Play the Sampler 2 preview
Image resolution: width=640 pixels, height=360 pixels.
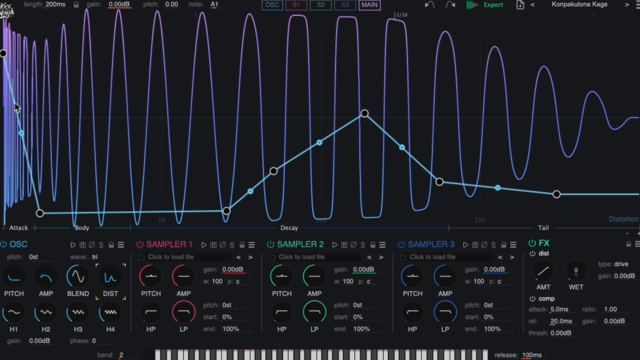[334, 245]
